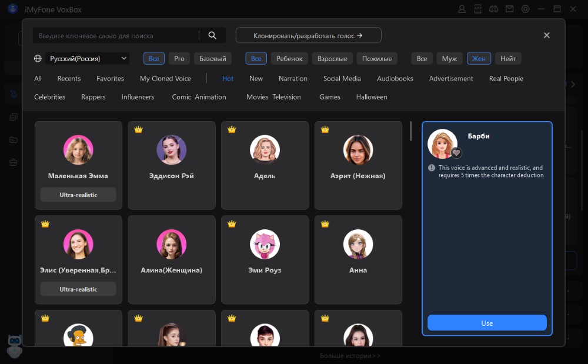Image resolution: width=588 pixels, height=364 pixels.
Task: Click the keyword search input field
Action: pyautogui.click(x=116, y=36)
